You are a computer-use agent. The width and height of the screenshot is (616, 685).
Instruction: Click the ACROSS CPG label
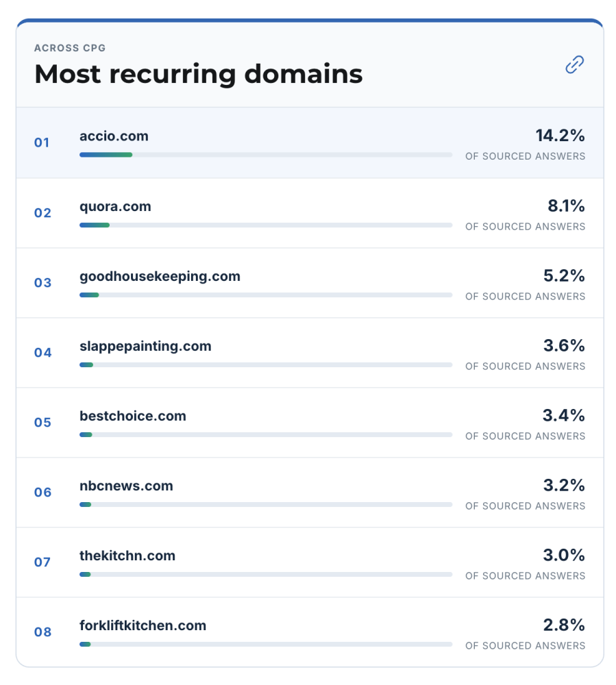(70, 48)
